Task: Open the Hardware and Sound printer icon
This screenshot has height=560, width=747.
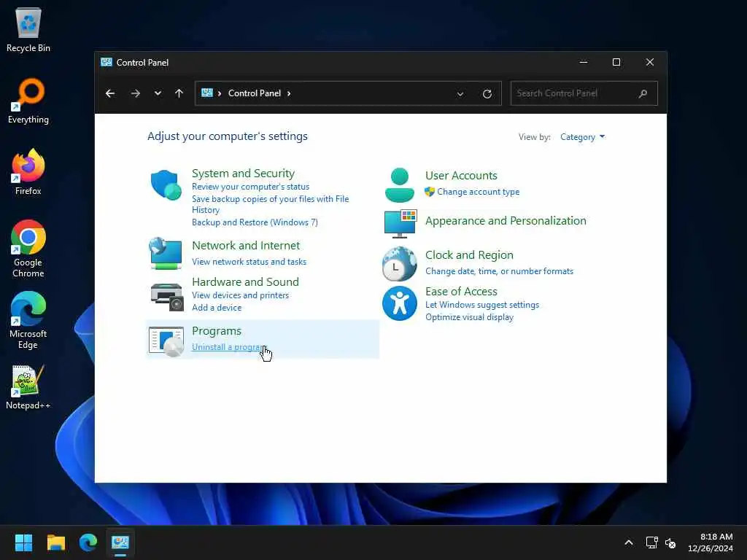Action: click(x=167, y=297)
